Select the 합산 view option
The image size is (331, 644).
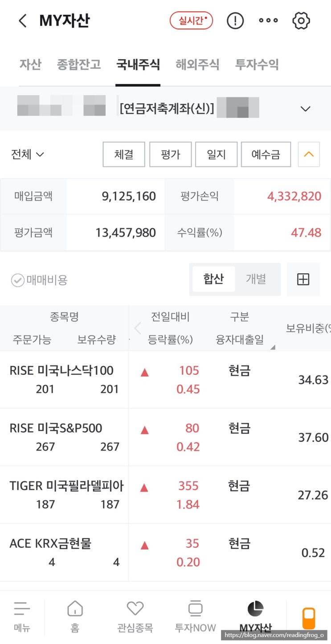point(213,279)
